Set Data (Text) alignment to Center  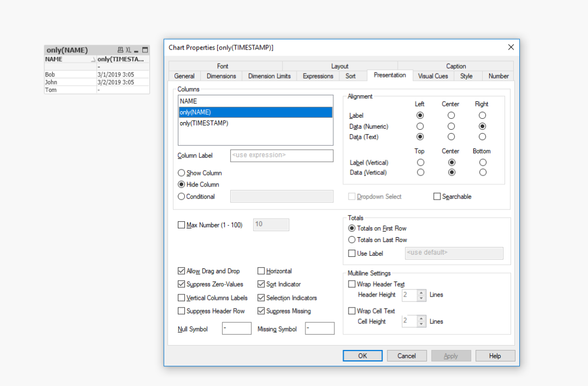pos(451,137)
